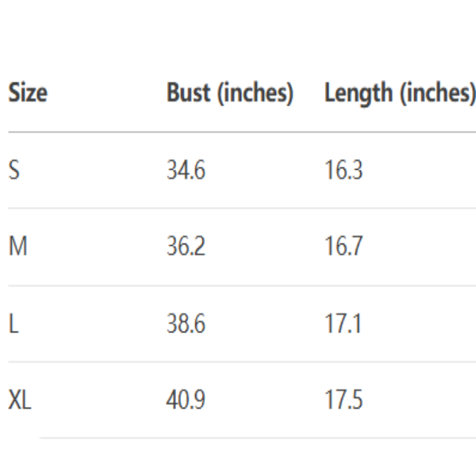Image resolution: width=476 pixels, height=476 pixels.
Task: Click the divider between S and M rows
Action: pos(238,209)
